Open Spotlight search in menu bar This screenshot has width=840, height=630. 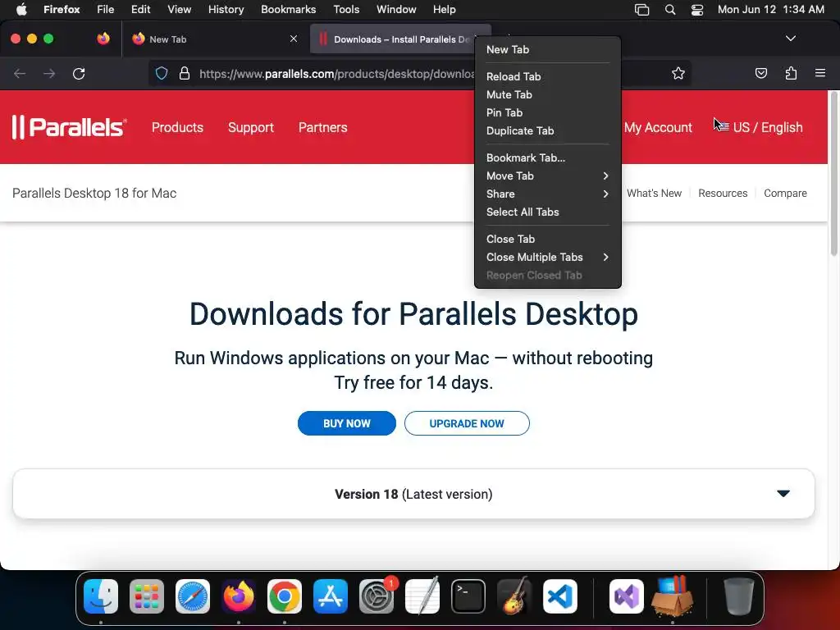click(x=670, y=10)
